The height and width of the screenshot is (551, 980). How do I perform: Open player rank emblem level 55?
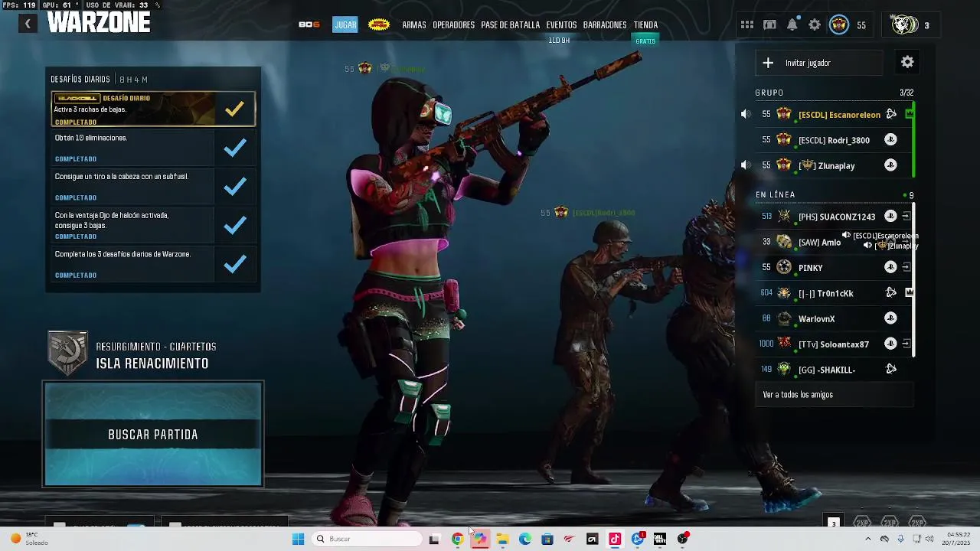click(x=839, y=25)
